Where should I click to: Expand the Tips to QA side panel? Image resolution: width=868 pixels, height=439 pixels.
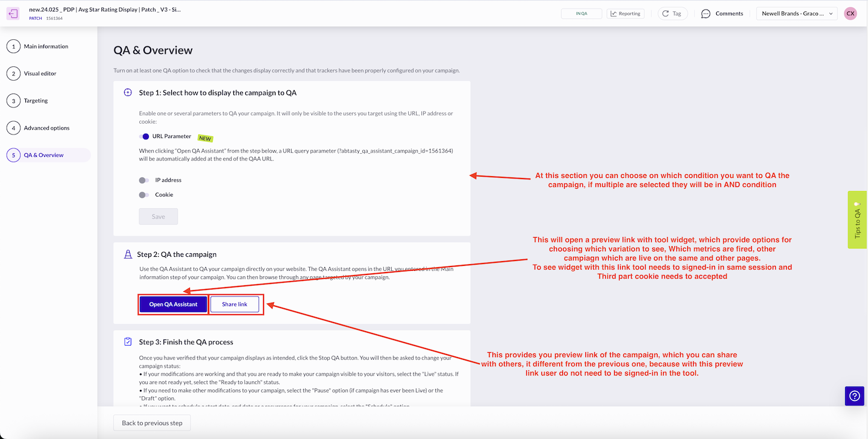857,219
